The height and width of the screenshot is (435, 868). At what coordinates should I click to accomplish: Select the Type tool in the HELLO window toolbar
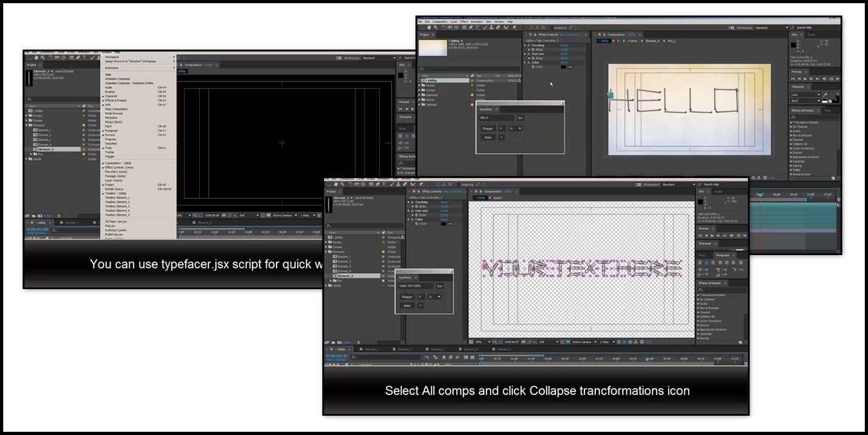(477, 28)
